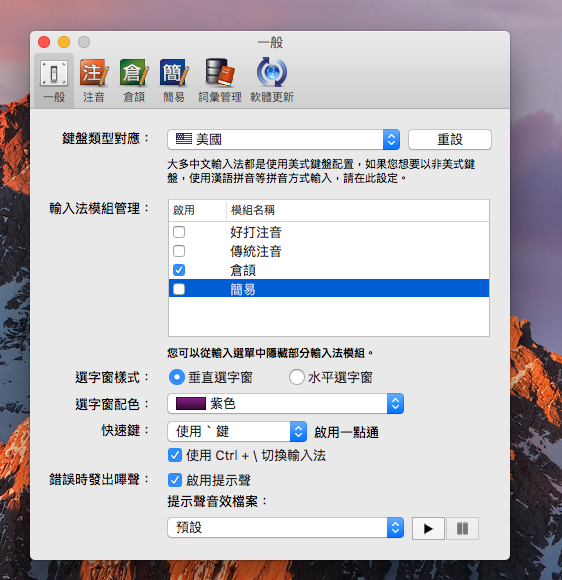Screen dimensions: 562x580
Task: Toggle 使用 Ctrl + \ 切換輸入法 checkbox
Action: pyautogui.click(x=175, y=455)
